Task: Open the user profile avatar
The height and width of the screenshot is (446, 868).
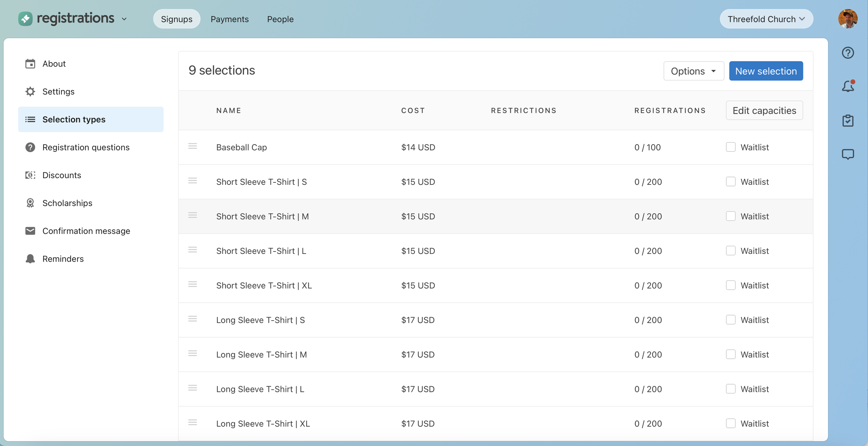Action: [848, 19]
